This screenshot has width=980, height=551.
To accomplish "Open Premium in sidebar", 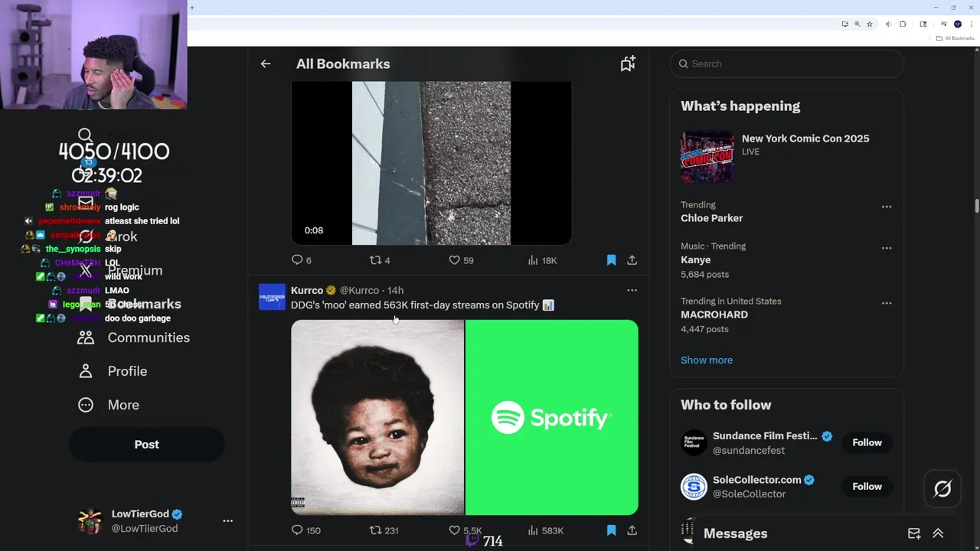I will coord(120,270).
